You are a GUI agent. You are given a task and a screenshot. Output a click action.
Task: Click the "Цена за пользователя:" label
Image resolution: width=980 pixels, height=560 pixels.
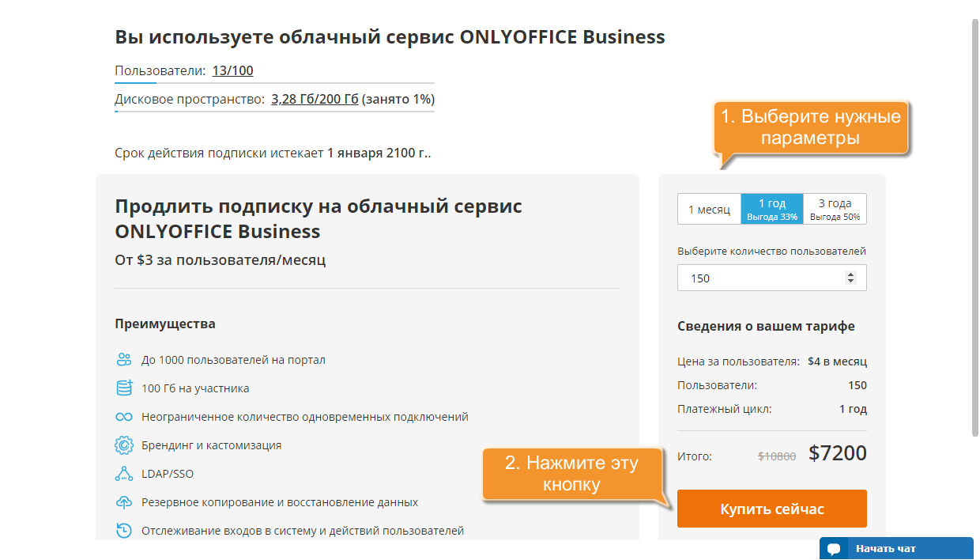738,361
